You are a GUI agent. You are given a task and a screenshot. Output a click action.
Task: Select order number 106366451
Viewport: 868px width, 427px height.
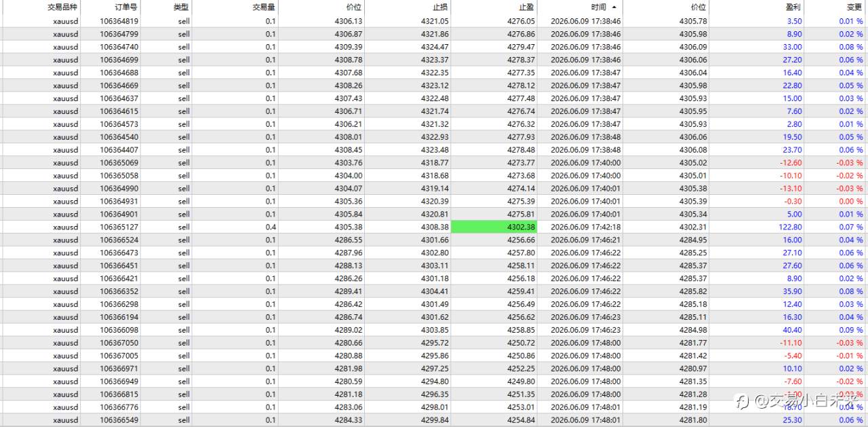pos(119,266)
